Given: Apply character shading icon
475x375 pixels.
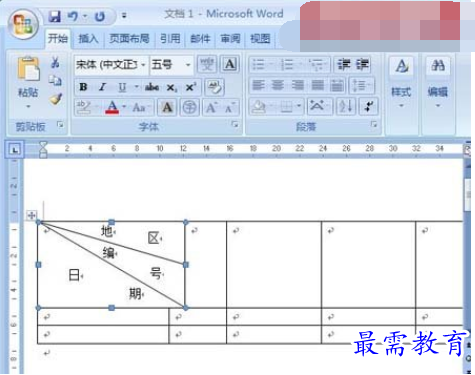Looking at the screenshot, I should 167,107.
